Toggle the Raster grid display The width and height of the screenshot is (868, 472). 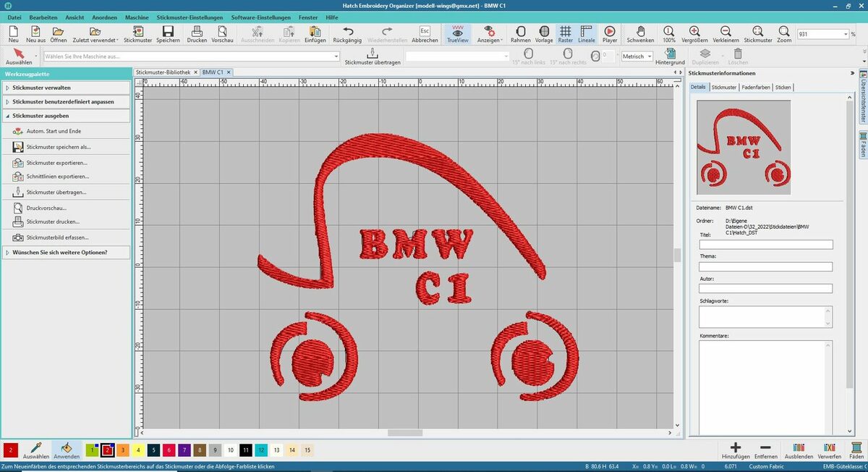(x=565, y=34)
